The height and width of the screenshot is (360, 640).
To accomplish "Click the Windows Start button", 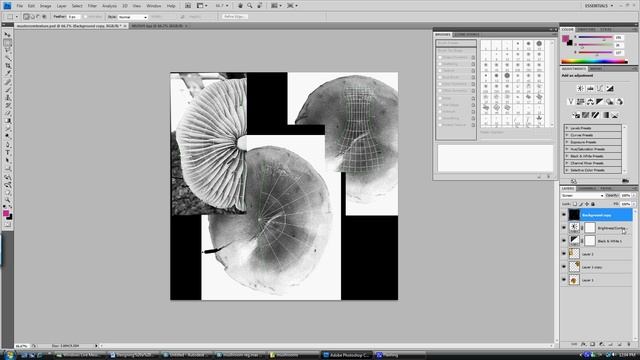I will (x=8, y=355).
